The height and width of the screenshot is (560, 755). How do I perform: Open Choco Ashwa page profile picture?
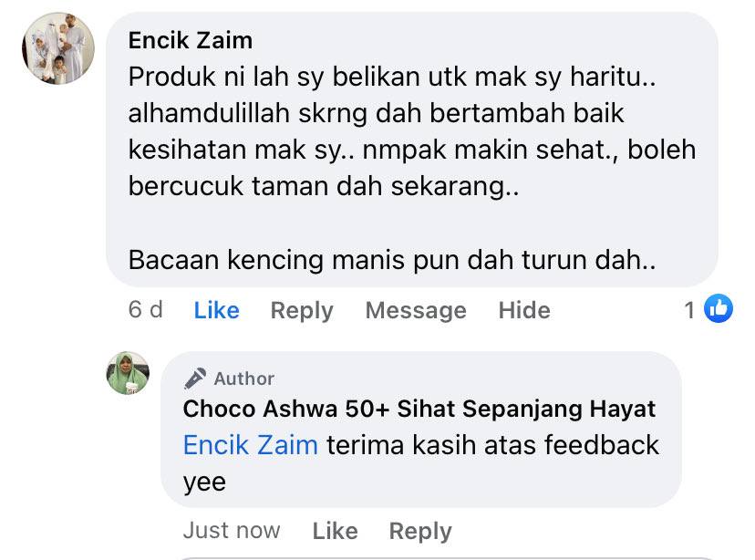[x=128, y=373]
